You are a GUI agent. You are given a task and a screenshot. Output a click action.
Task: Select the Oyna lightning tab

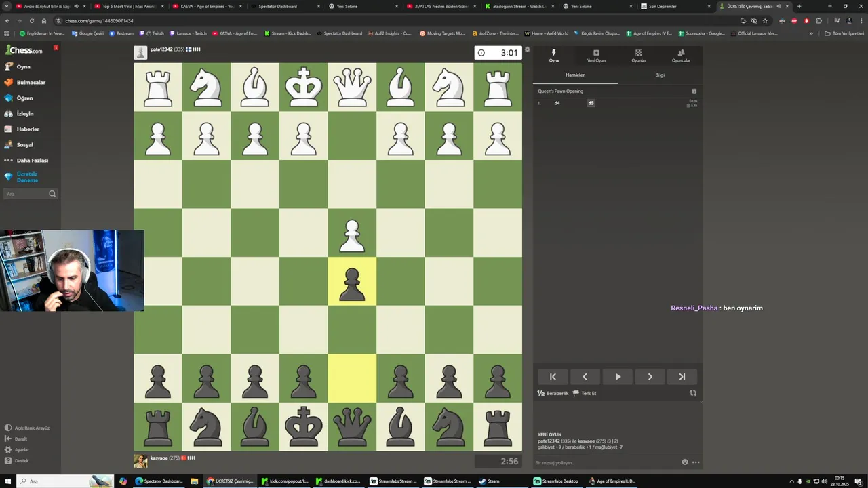point(554,56)
